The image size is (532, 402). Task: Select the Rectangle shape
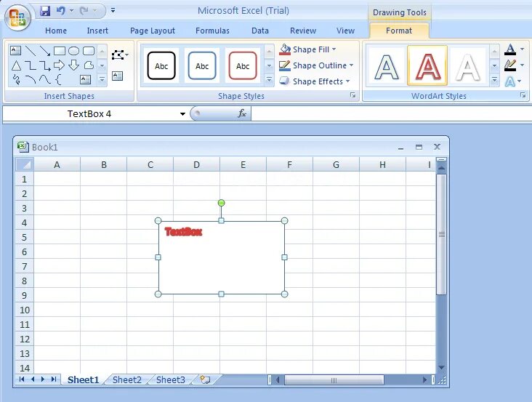60,51
